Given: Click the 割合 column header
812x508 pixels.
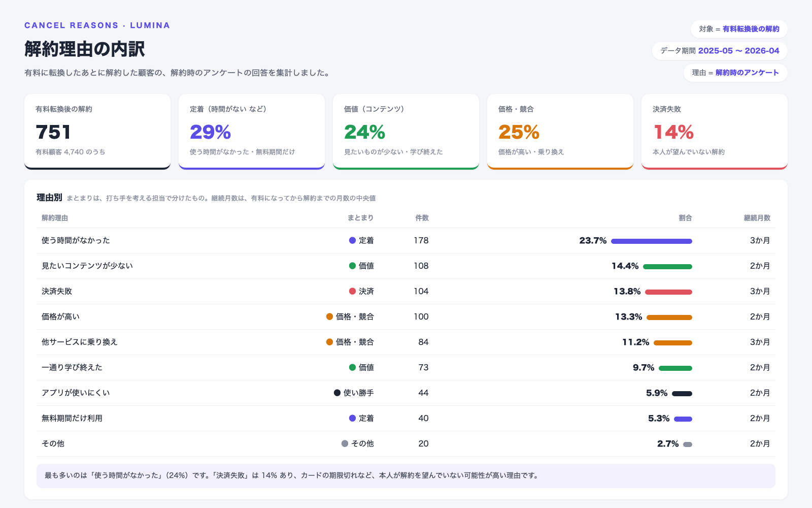Looking at the screenshot, I should point(686,218).
